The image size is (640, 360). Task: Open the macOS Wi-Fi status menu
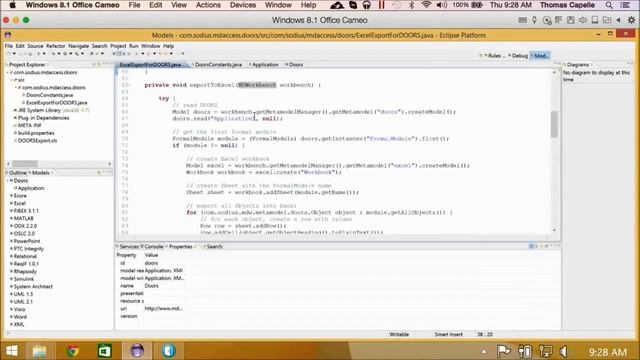(x=426, y=5)
